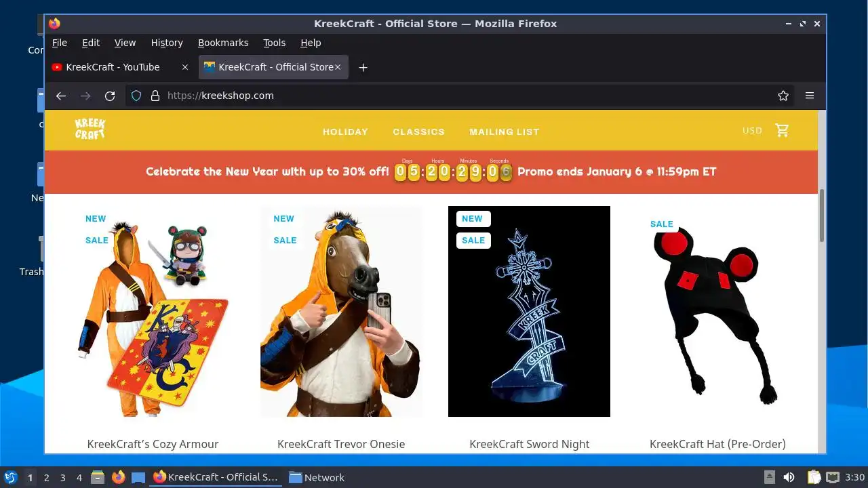
Task: Open the Edit menu
Action: (91, 43)
